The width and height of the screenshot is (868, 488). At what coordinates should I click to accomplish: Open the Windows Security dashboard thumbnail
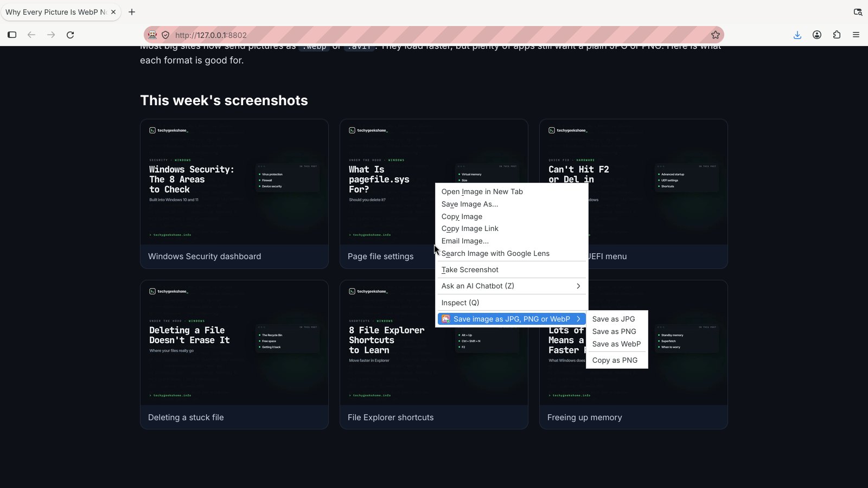(234, 182)
